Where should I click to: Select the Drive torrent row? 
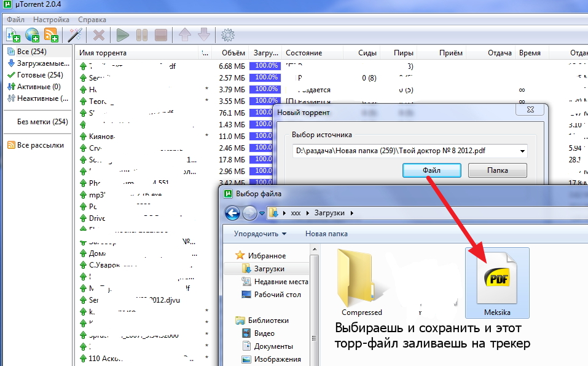point(97,218)
